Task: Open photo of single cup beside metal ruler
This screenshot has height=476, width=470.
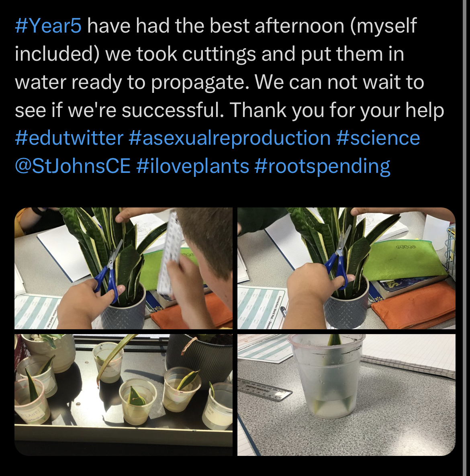Action: 346,395
